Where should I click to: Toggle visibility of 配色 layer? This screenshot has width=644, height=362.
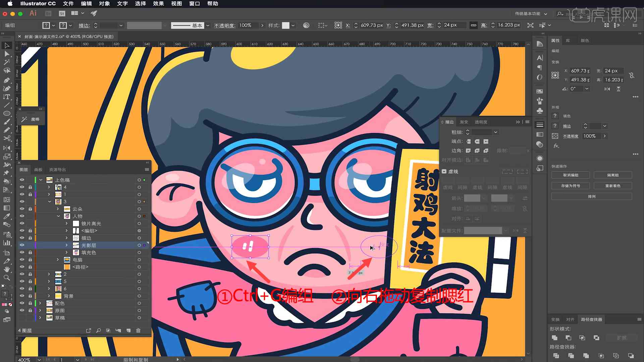coord(22,303)
